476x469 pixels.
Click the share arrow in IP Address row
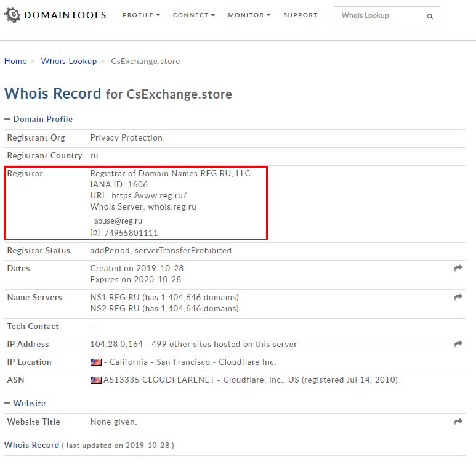458,343
